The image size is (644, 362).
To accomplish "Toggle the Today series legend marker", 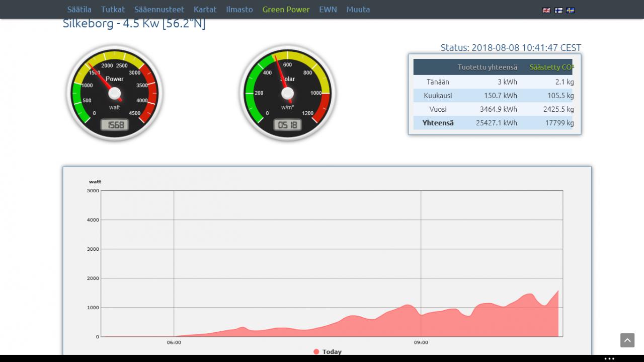I will 316,351.
